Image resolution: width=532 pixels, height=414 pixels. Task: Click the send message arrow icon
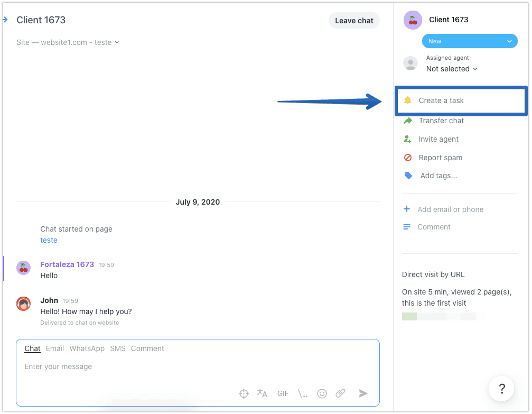click(x=363, y=393)
